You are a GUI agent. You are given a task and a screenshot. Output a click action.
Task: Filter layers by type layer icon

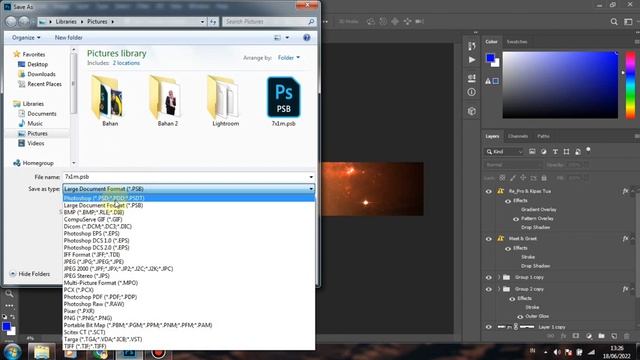[x=555, y=151]
